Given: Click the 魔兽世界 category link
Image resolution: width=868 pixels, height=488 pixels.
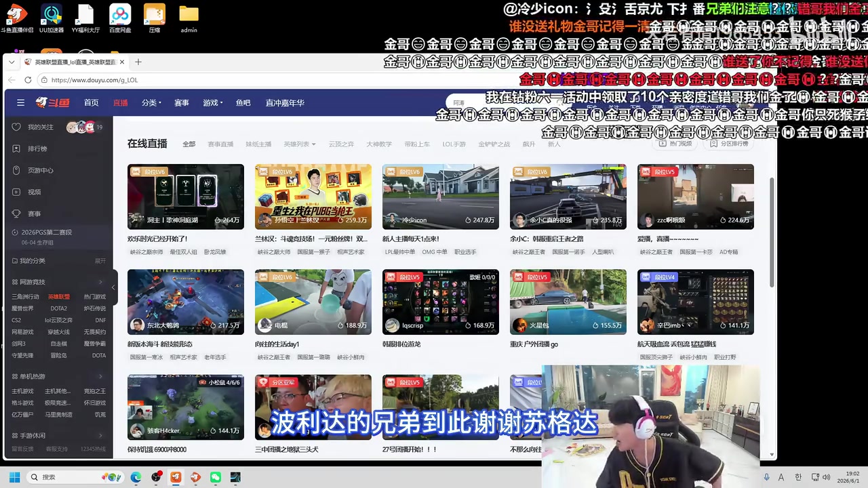Looking at the screenshot, I should [x=22, y=308].
